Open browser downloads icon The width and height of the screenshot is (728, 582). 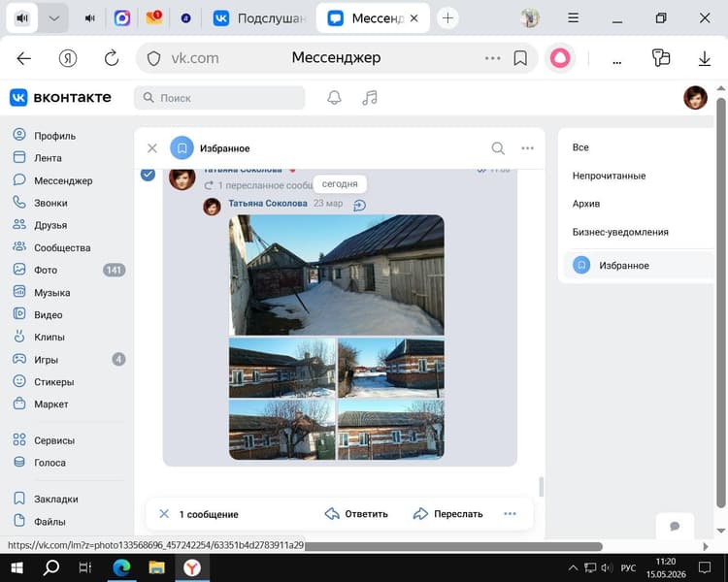[x=705, y=58]
